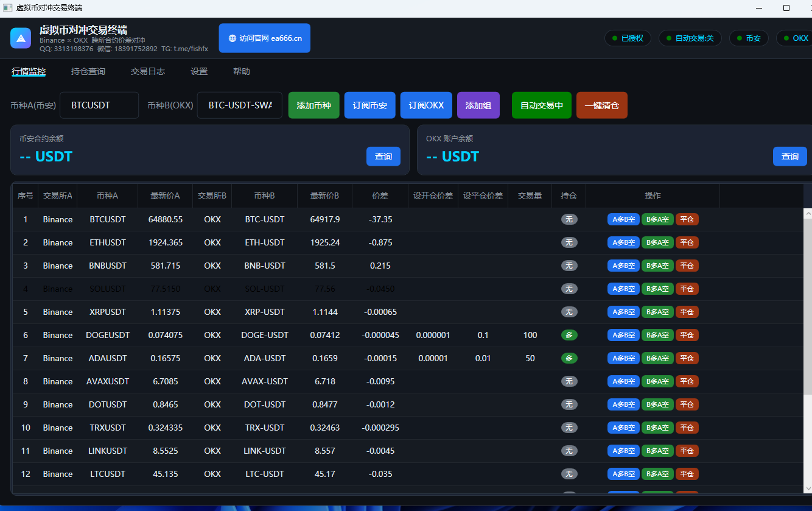Click the red 一键清仓 button
812x511 pixels.
click(602, 105)
